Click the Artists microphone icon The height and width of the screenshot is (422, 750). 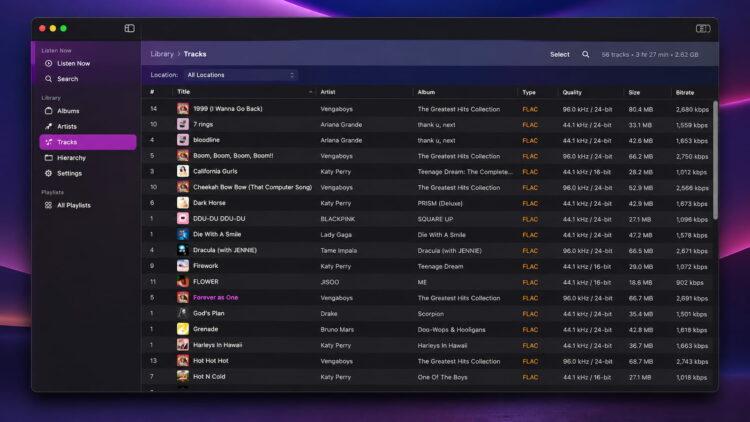[48, 126]
